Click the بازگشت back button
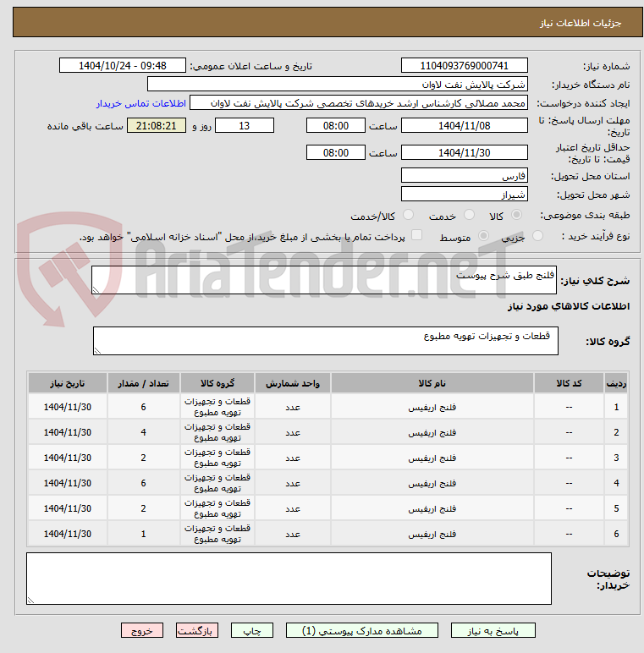The width and height of the screenshot is (644, 653). point(196,630)
